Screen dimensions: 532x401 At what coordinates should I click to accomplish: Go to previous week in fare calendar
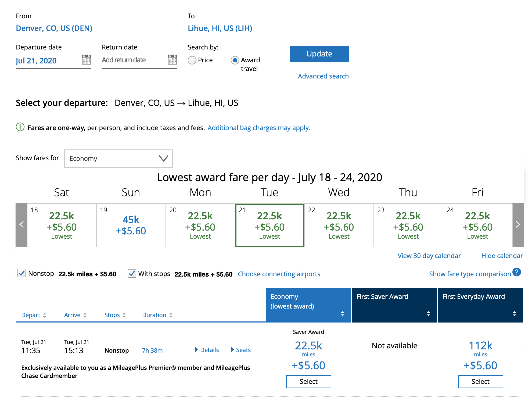(21, 225)
